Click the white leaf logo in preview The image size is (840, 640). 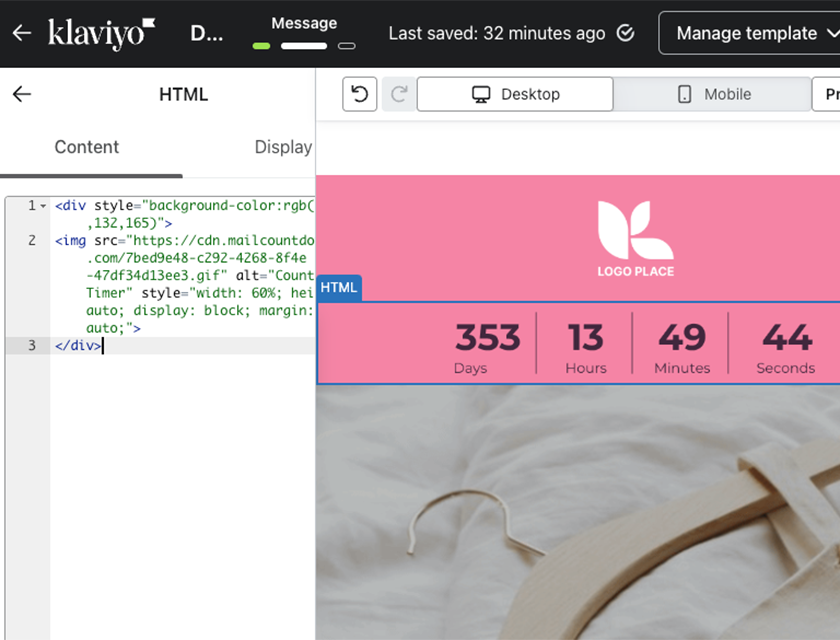click(635, 230)
